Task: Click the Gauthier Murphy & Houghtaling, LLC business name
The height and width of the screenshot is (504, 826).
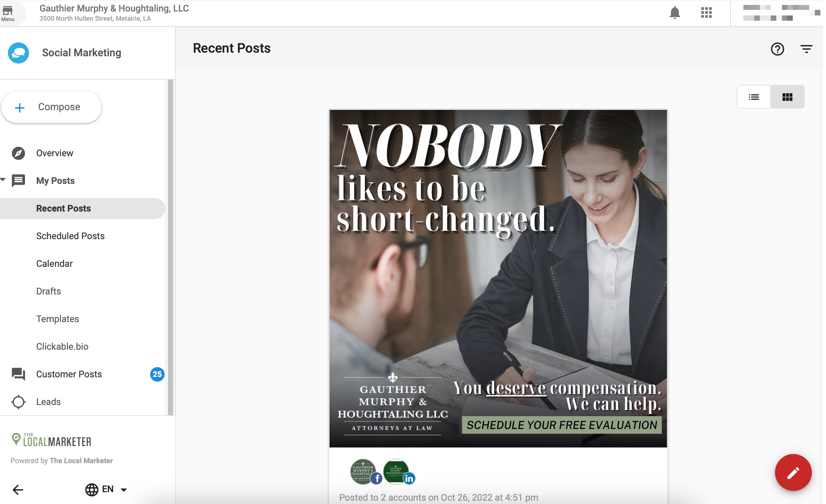Action: pos(114,8)
